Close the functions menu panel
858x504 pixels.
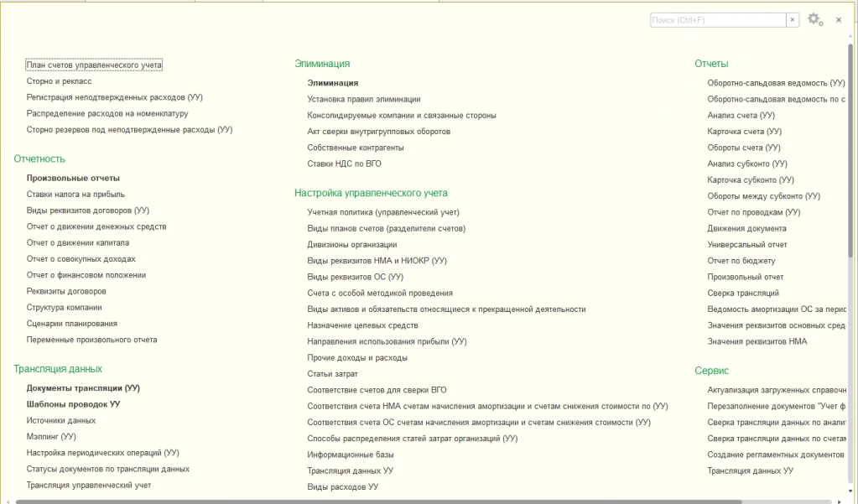[x=839, y=19]
